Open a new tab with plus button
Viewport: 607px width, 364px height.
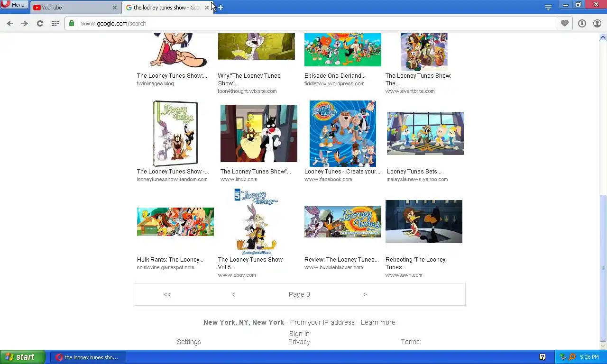coord(221,8)
